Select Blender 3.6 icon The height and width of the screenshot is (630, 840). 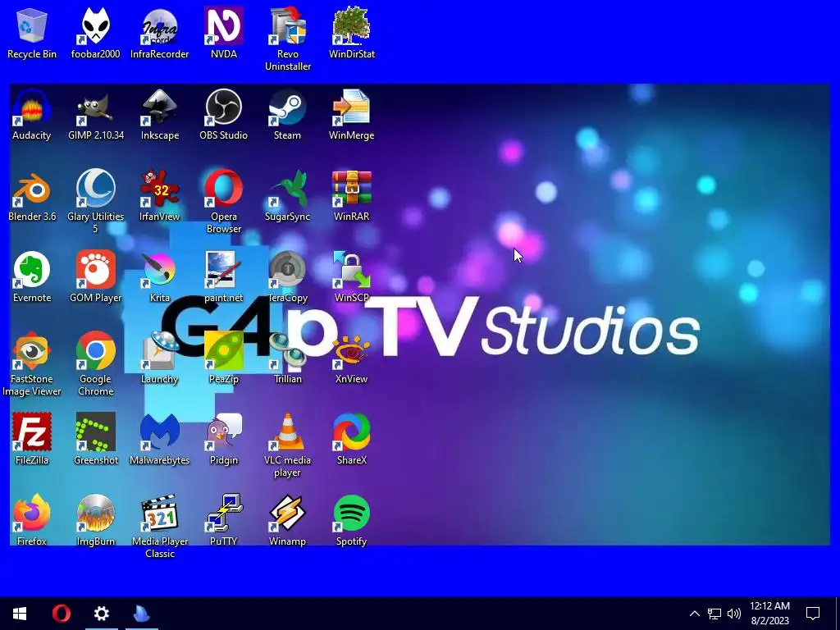click(32, 196)
